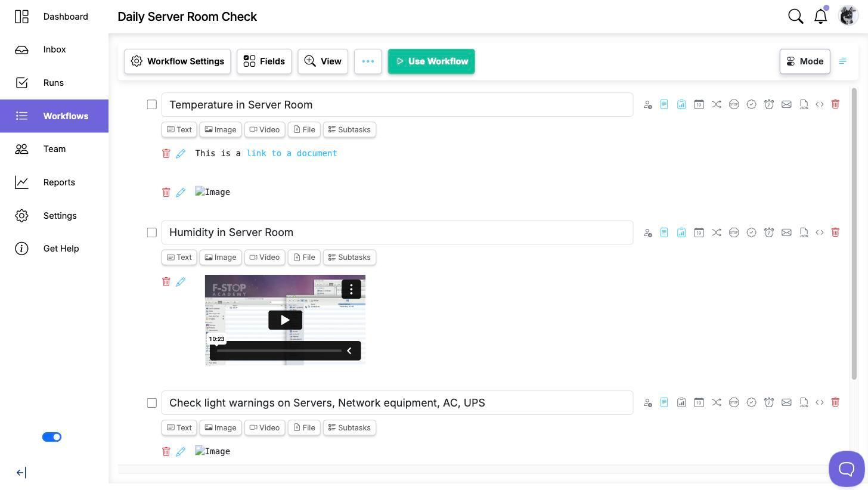Open Inbox from the sidebar

(x=54, y=49)
